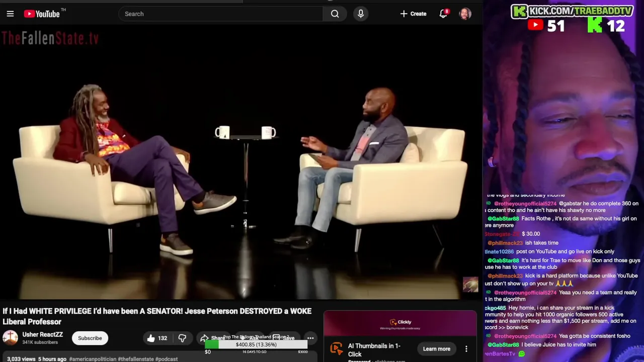
Task: Click chat message 'I believe Juice has to invite him'
Action: tap(559, 345)
